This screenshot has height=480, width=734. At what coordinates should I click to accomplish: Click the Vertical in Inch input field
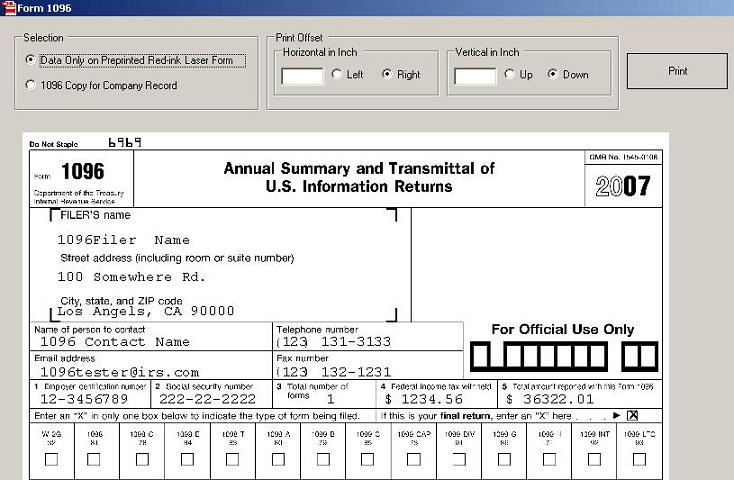(475, 76)
